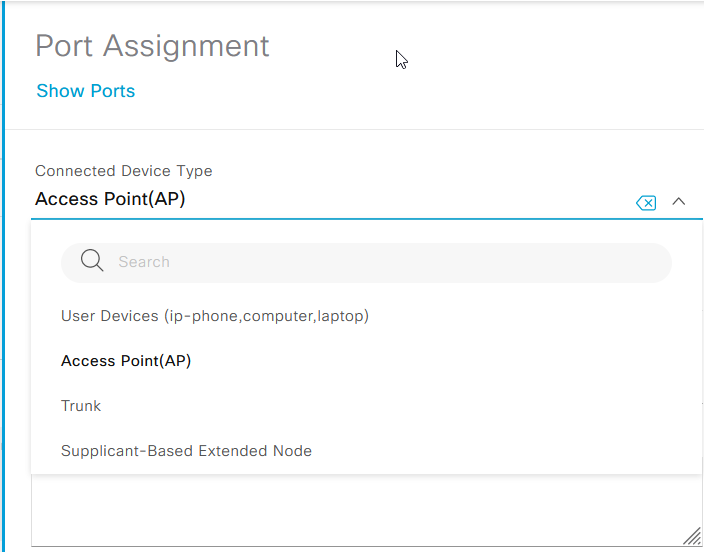Select Supplicant-Based Extended Node option

(186, 451)
